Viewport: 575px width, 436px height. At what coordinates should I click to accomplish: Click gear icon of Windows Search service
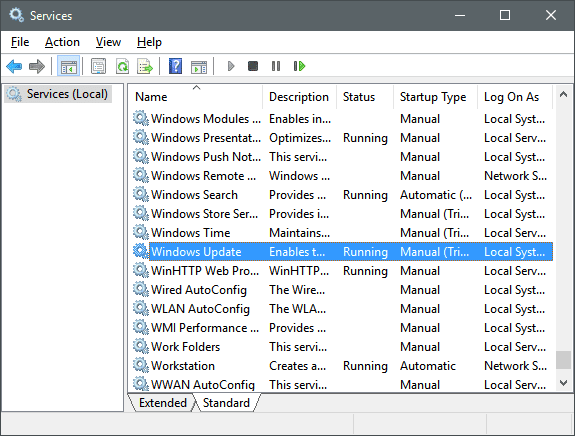tap(140, 194)
